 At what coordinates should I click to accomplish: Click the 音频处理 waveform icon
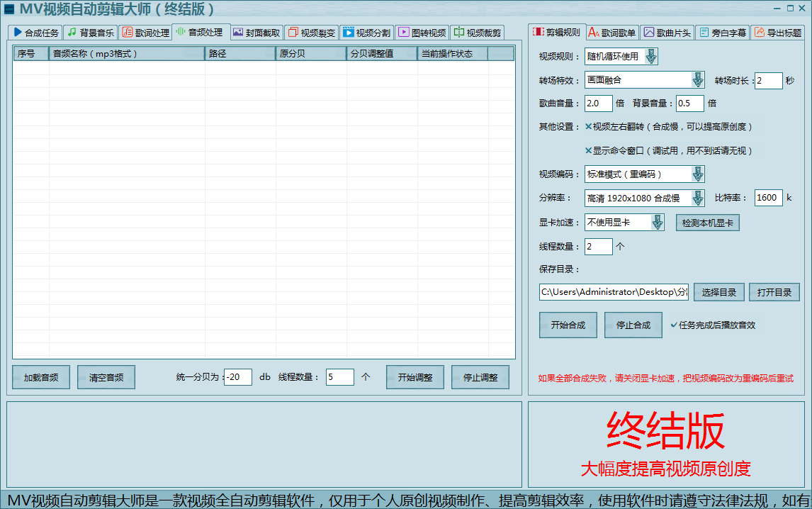(x=180, y=32)
